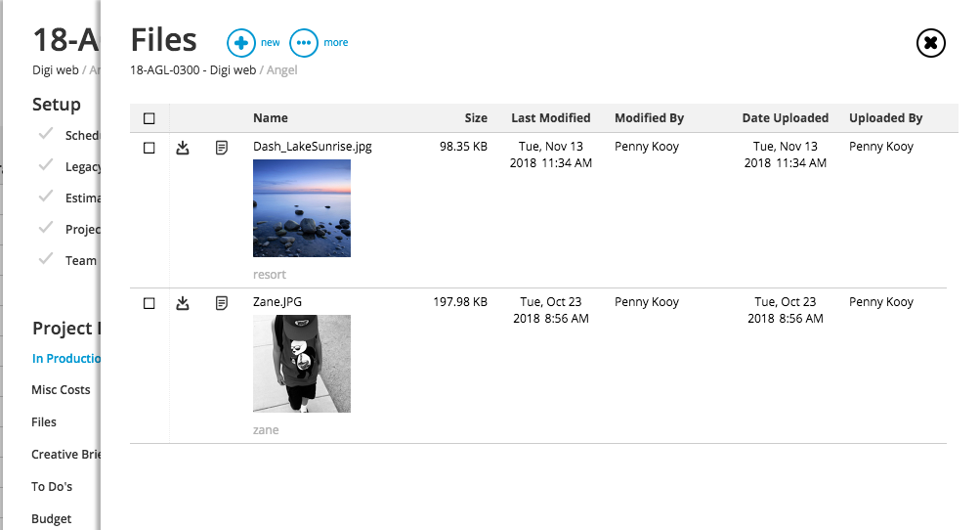The width and height of the screenshot is (980, 530).
Task: Open notes icon for Dash_LakeSunrise.jpg
Action: [222, 148]
